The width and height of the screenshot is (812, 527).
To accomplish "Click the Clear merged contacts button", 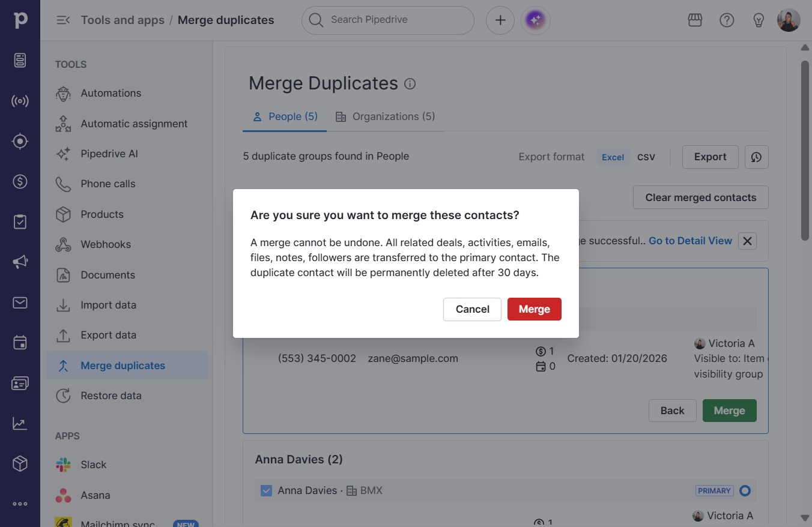I will pyautogui.click(x=701, y=197).
